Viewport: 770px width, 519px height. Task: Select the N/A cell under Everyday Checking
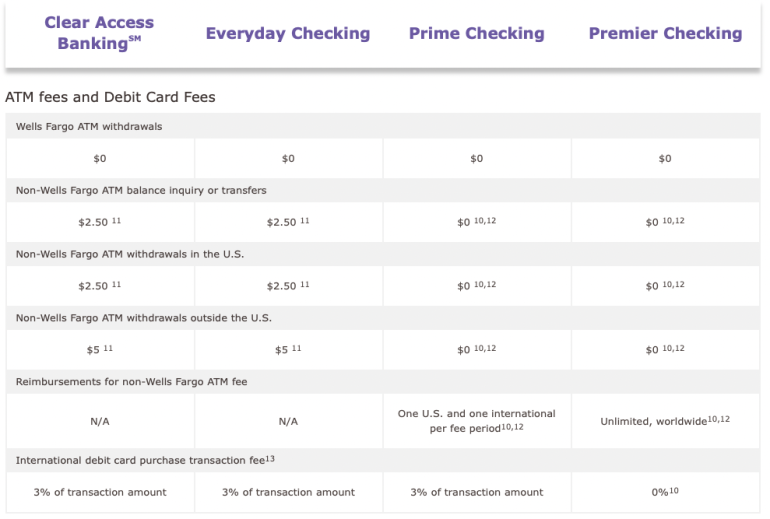coord(287,422)
